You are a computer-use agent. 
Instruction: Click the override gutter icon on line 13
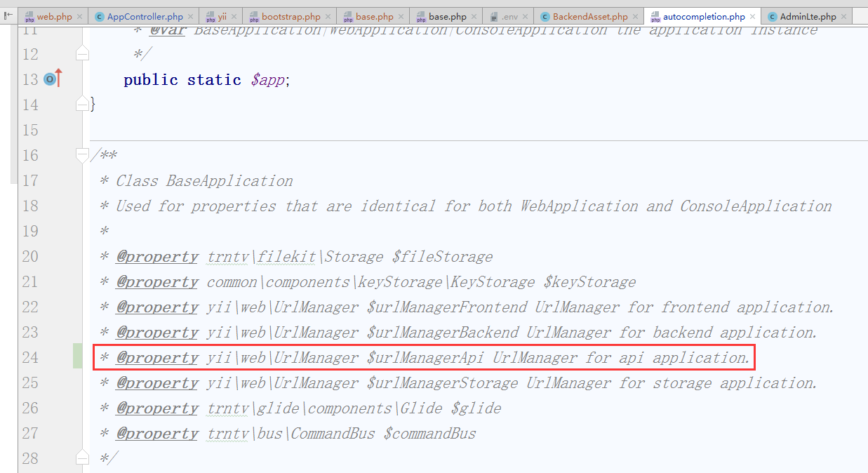click(53, 79)
